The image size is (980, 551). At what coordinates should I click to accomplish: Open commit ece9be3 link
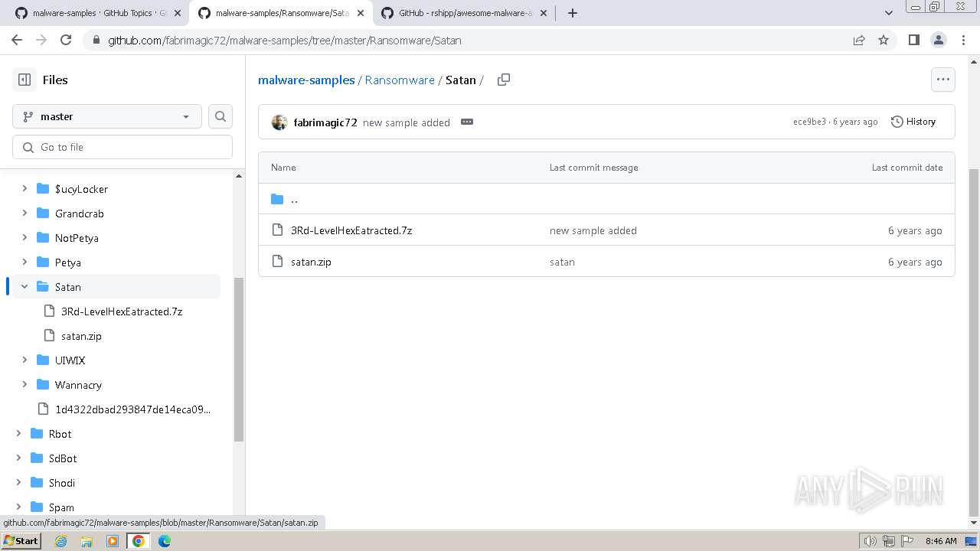click(809, 122)
